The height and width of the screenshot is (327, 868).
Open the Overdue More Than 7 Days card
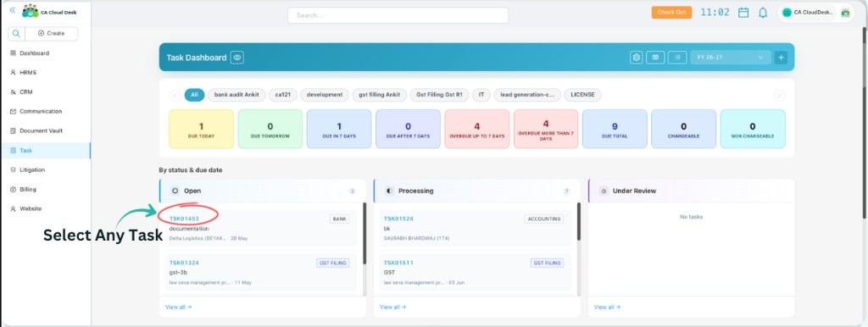coord(546,129)
